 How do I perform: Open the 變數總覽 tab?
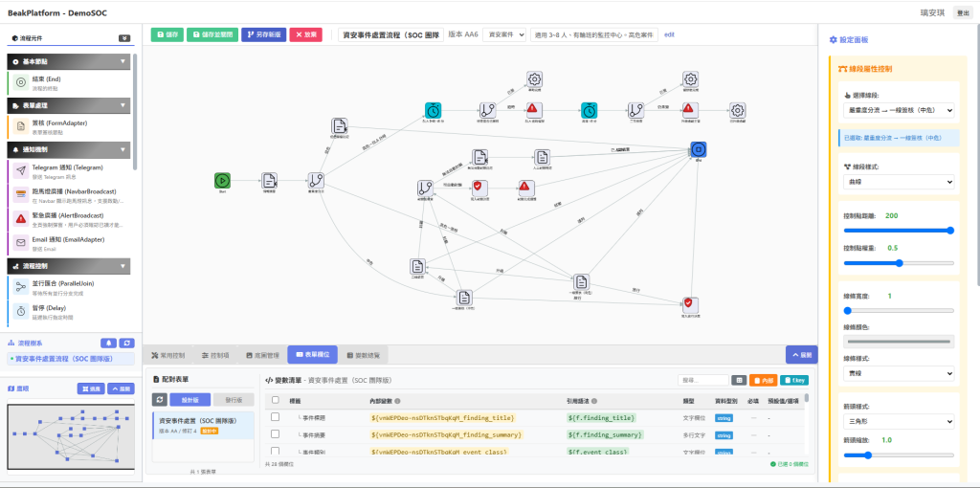point(364,355)
